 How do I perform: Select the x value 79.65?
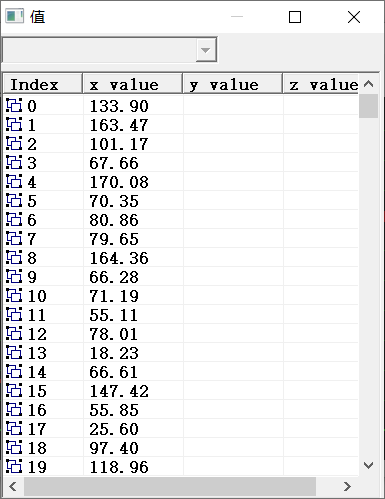114,239
